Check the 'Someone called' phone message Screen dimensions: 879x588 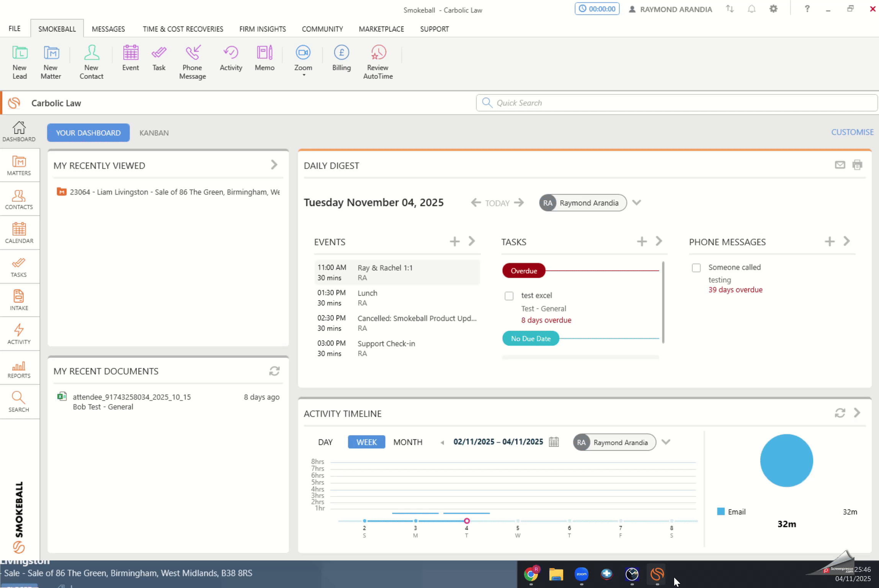coord(696,268)
